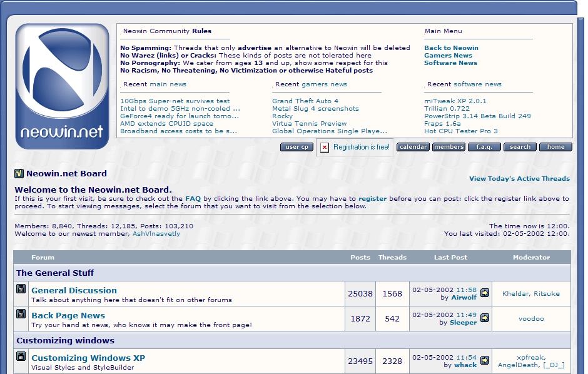Open newest member AshVlnasvetly profile
This screenshot has width=588, height=374.
click(156, 233)
